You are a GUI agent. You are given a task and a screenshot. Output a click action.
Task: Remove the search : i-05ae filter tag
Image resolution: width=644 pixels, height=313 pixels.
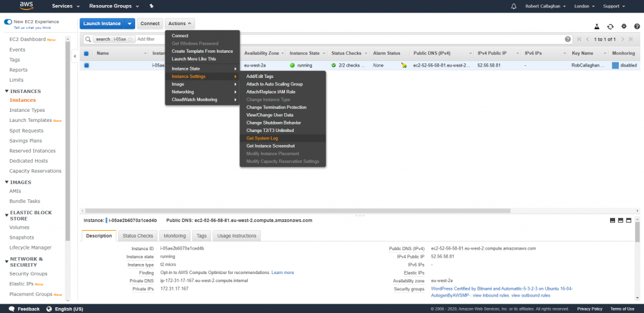tap(130, 40)
